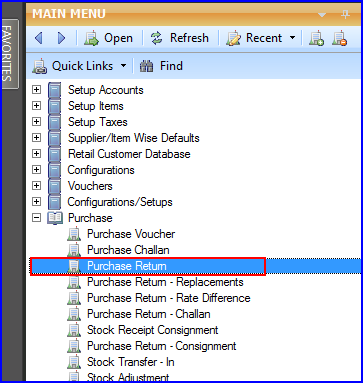Open Purchase Return - Rate Difference
This screenshot has width=363, height=383.
pyautogui.click(x=169, y=298)
